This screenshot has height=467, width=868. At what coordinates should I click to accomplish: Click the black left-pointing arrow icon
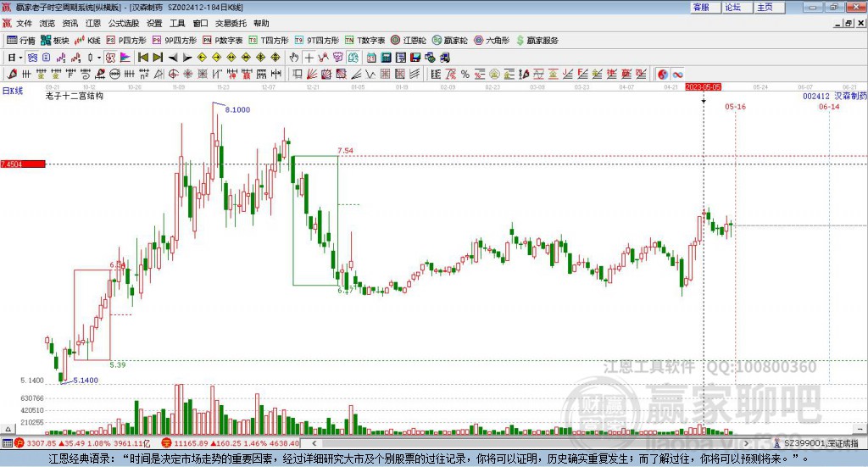coord(173,58)
